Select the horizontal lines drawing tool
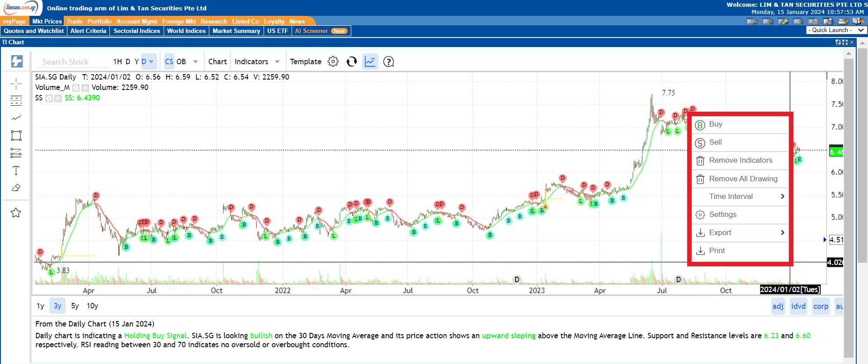 tap(16, 101)
